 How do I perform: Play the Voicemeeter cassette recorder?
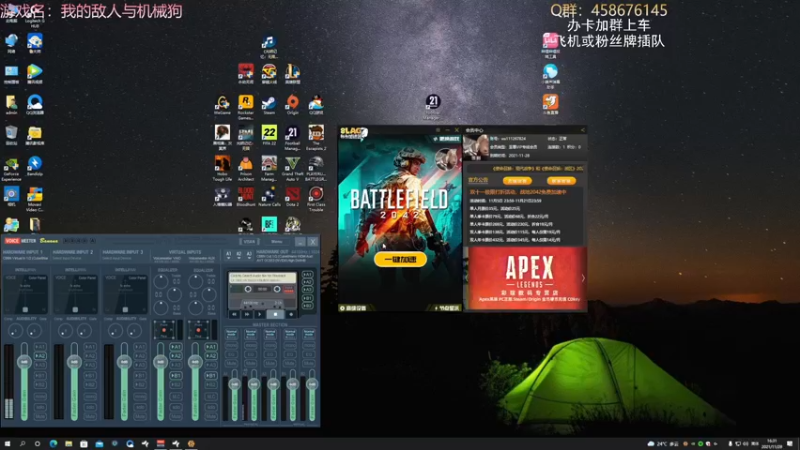coord(259,314)
